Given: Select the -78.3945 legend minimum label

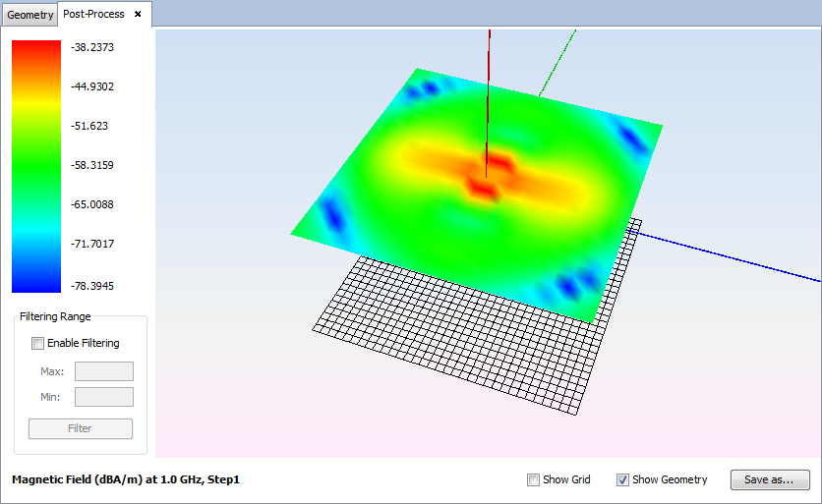Looking at the screenshot, I should point(92,286).
